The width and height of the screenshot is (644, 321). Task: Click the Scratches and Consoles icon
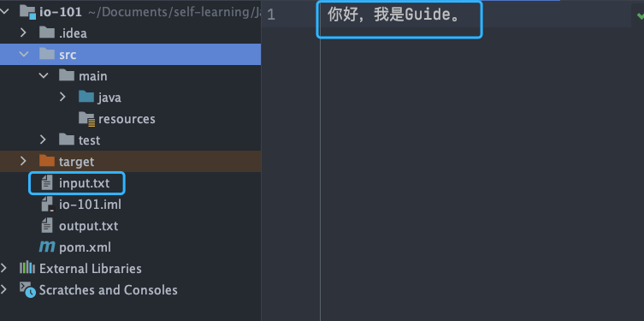click(x=27, y=290)
